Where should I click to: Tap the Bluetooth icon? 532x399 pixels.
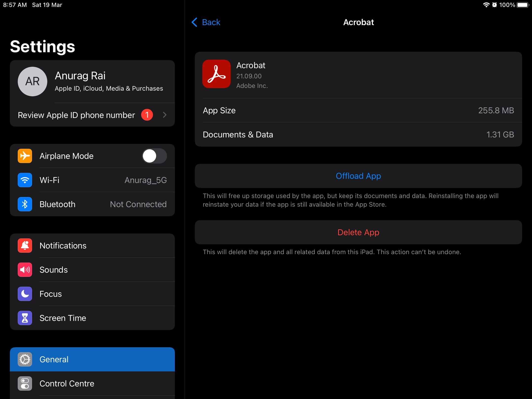[x=25, y=204]
